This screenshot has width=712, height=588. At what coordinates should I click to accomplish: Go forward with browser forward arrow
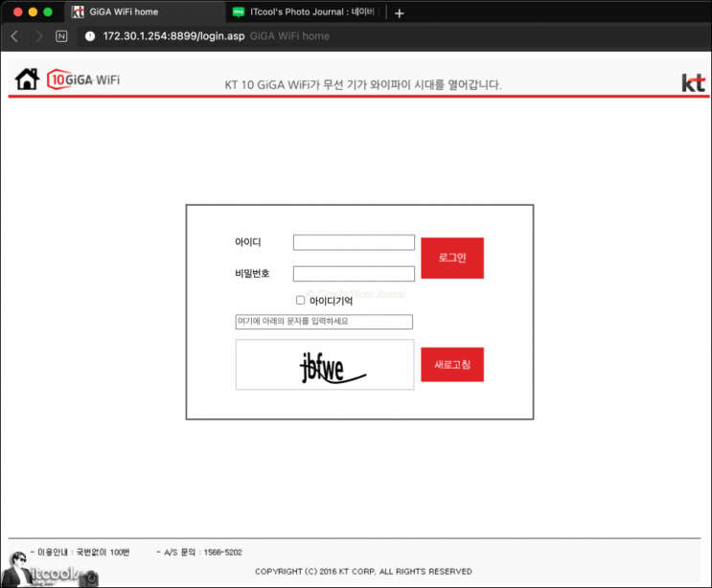(x=39, y=36)
